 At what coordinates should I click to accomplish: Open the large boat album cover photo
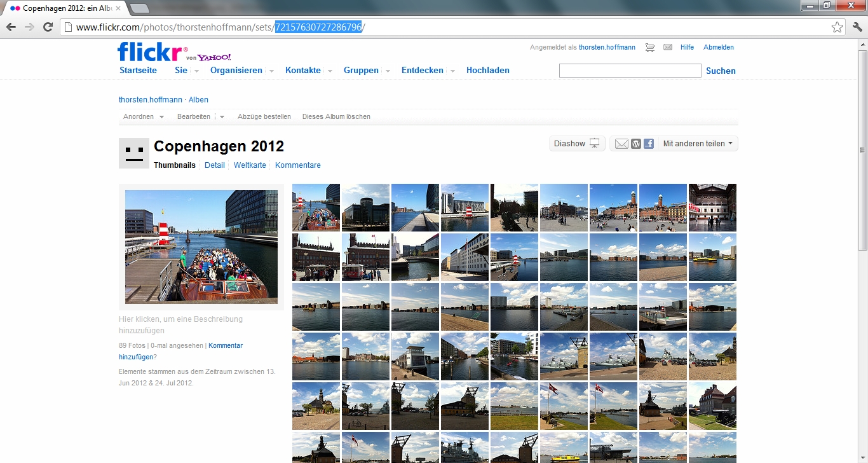click(x=201, y=247)
